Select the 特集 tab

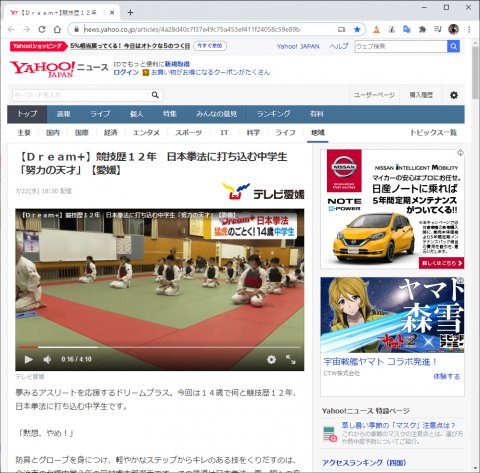click(170, 114)
